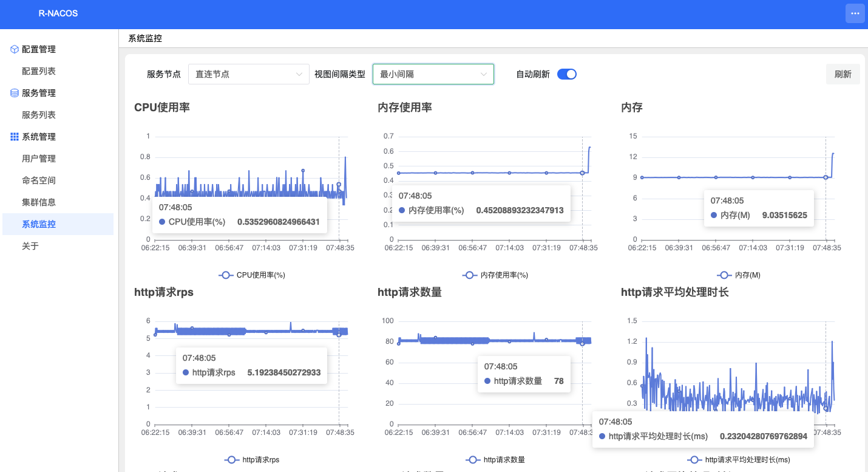Click the 服务管理 database icon
Image resolution: width=868 pixels, height=472 pixels.
coord(15,93)
